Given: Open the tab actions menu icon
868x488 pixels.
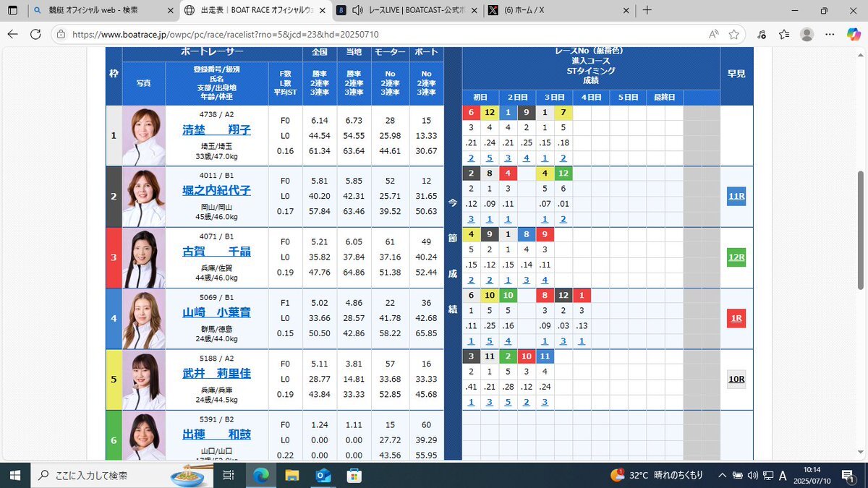Looking at the screenshot, I should (x=12, y=11).
